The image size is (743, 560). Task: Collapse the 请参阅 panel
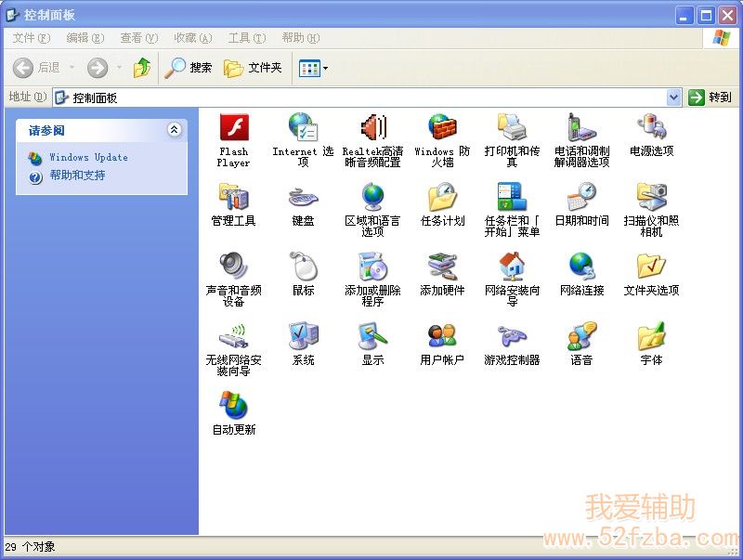tap(175, 130)
